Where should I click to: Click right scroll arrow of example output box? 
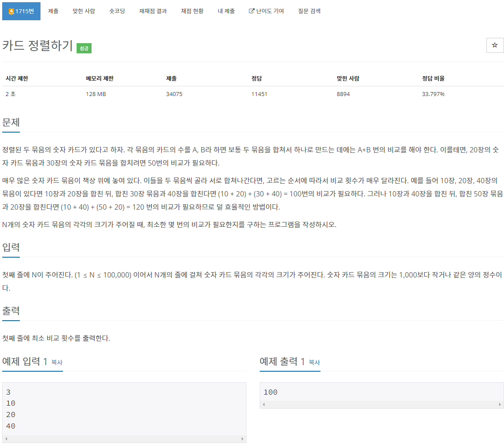pos(500,405)
